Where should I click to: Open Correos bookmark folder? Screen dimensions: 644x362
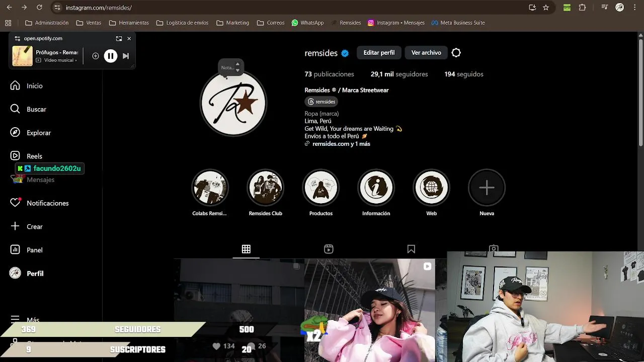point(271,23)
